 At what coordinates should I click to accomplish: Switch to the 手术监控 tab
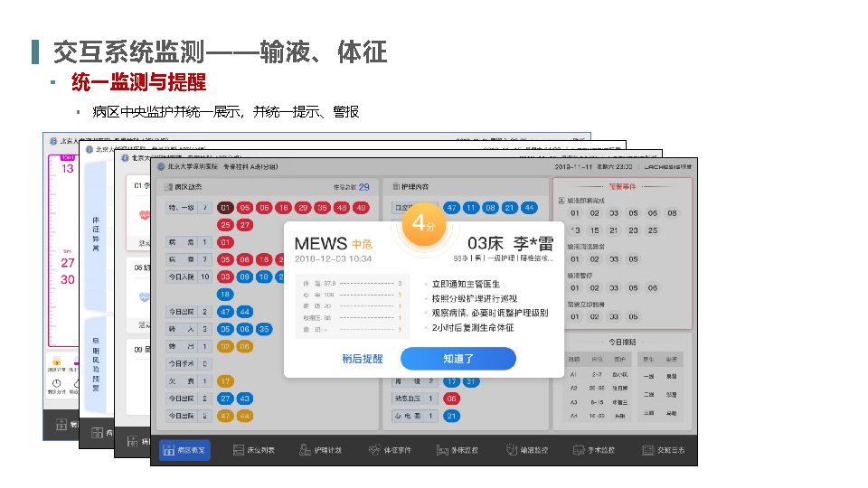click(594, 450)
